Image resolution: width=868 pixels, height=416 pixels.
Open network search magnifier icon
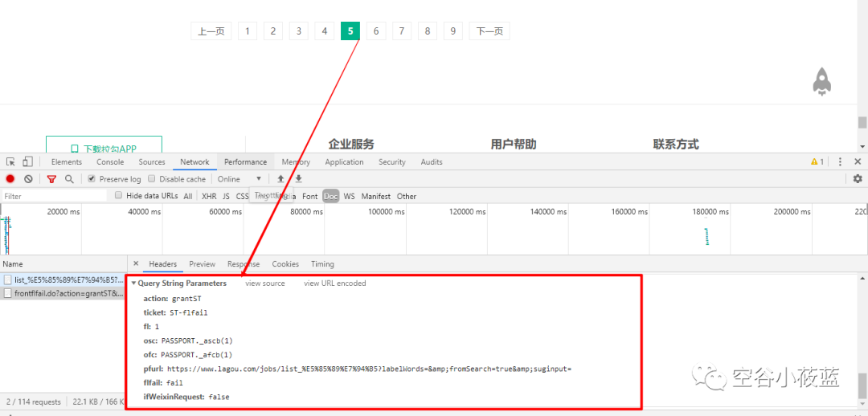point(69,178)
